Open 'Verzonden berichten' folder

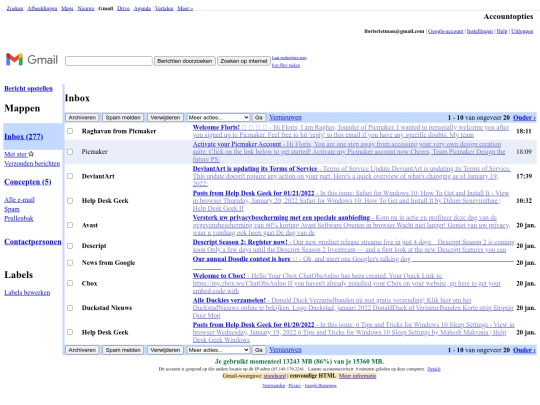pyautogui.click(x=32, y=164)
